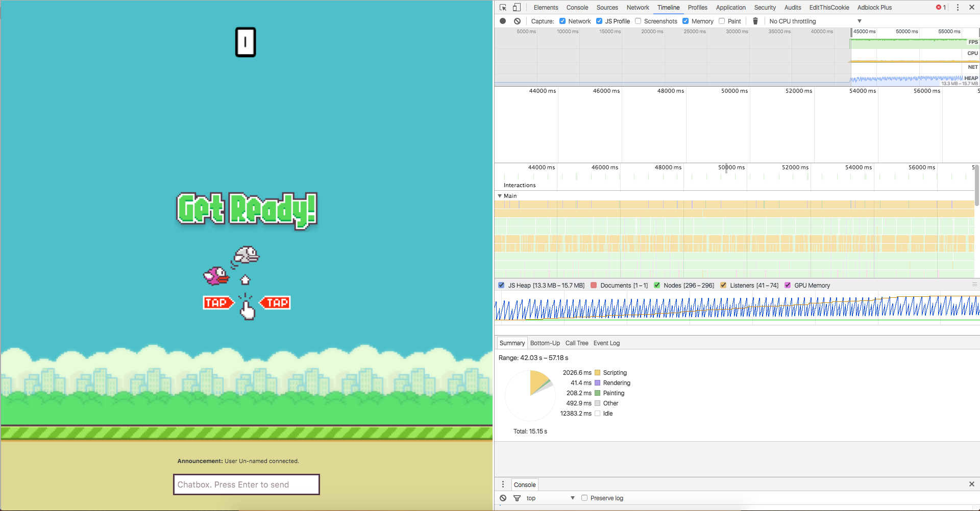Click the red error count indicator

[941, 7]
